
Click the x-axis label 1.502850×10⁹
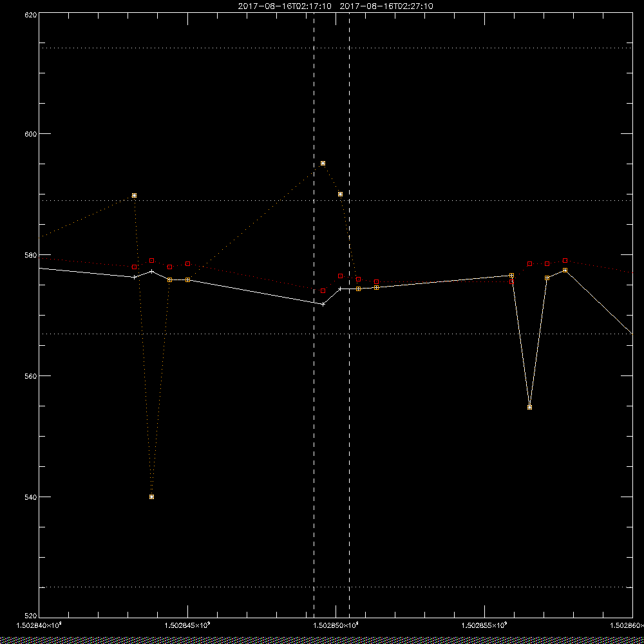(336, 625)
